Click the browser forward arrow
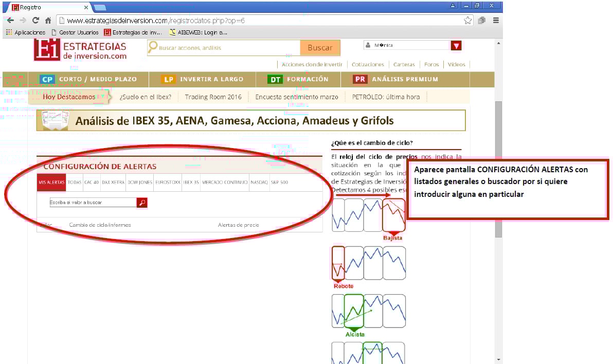The height and width of the screenshot is (364, 613). click(23, 21)
